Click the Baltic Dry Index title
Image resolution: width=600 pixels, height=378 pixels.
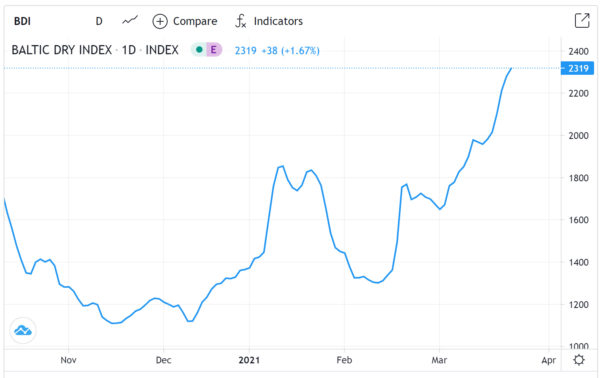pos(95,50)
